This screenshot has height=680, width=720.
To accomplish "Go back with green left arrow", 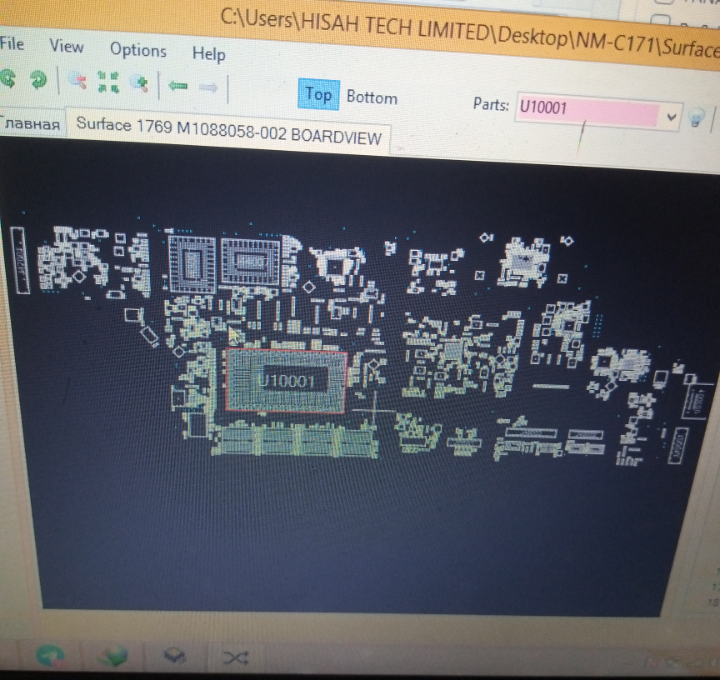I will click(178, 85).
